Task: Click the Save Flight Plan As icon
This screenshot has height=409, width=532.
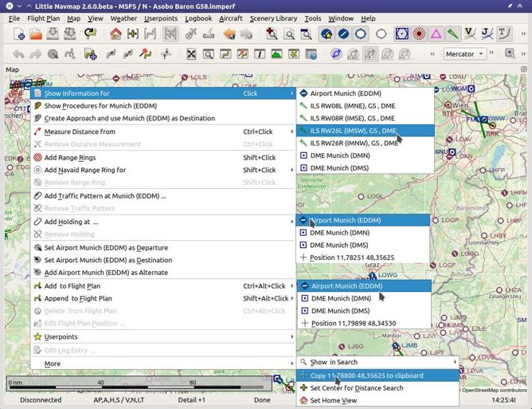Action: click(x=69, y=34)
